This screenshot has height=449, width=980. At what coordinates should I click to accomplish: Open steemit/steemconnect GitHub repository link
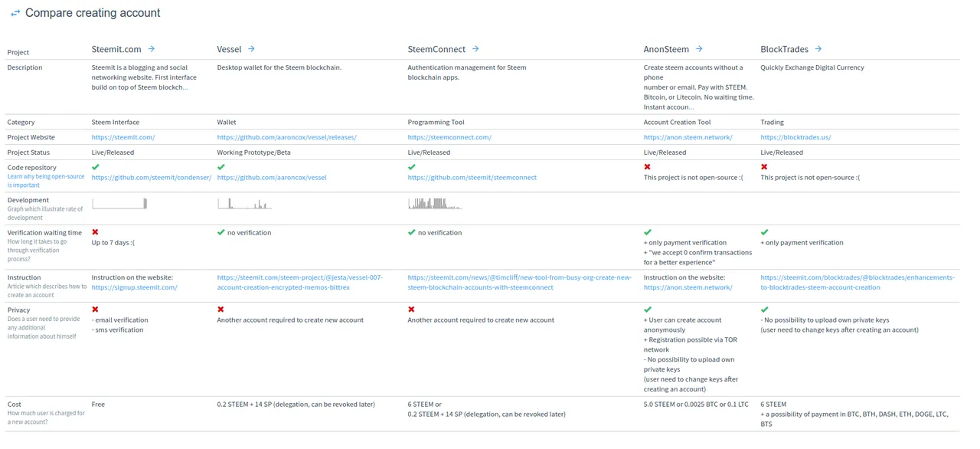(x=472, y=177)
